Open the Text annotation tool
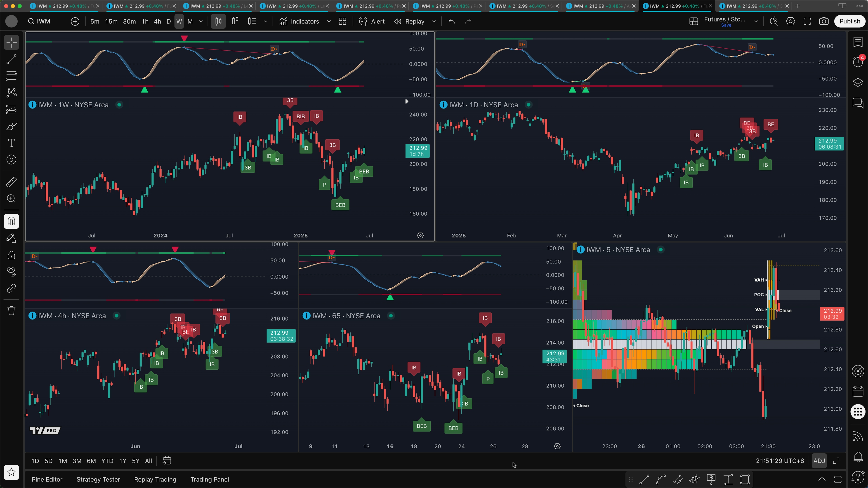Viewport: 868px width, 488px height. [x=12, y=143]
